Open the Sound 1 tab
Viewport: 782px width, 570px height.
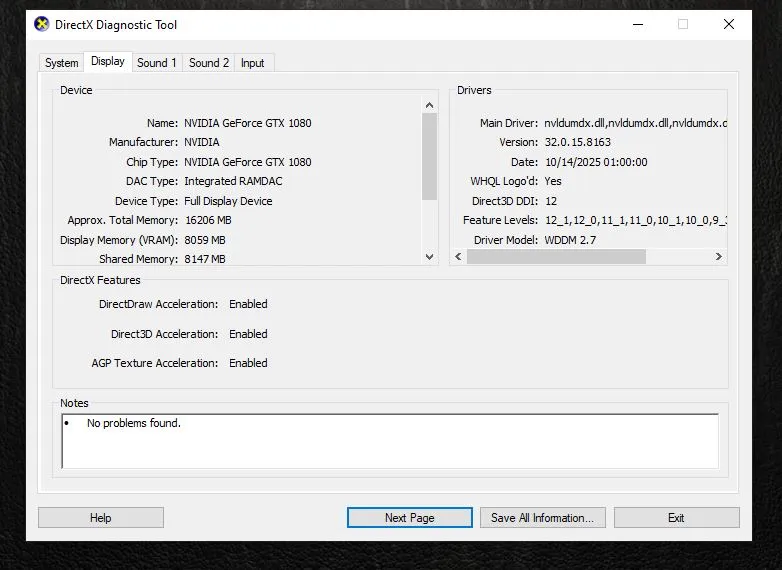[x=157, y=63]
